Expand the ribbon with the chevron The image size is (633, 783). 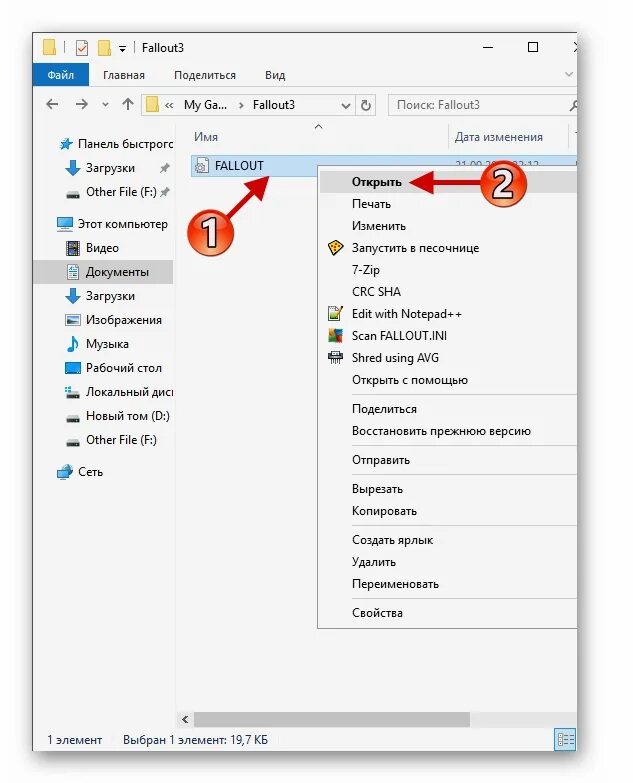click(568, 74)
